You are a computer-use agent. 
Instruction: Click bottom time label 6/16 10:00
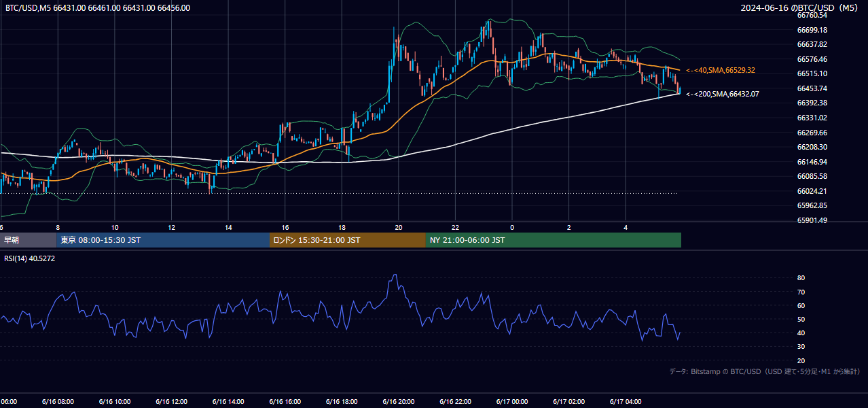[115, 402]
